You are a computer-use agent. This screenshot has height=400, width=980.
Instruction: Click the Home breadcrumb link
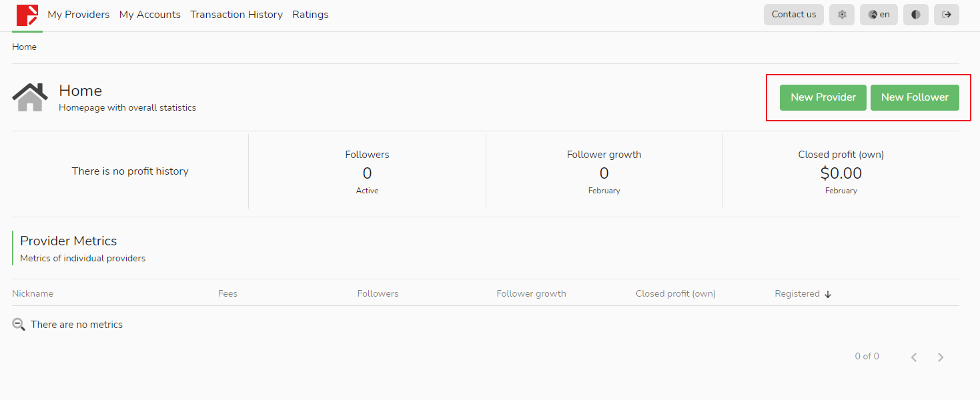coord(24,47)
